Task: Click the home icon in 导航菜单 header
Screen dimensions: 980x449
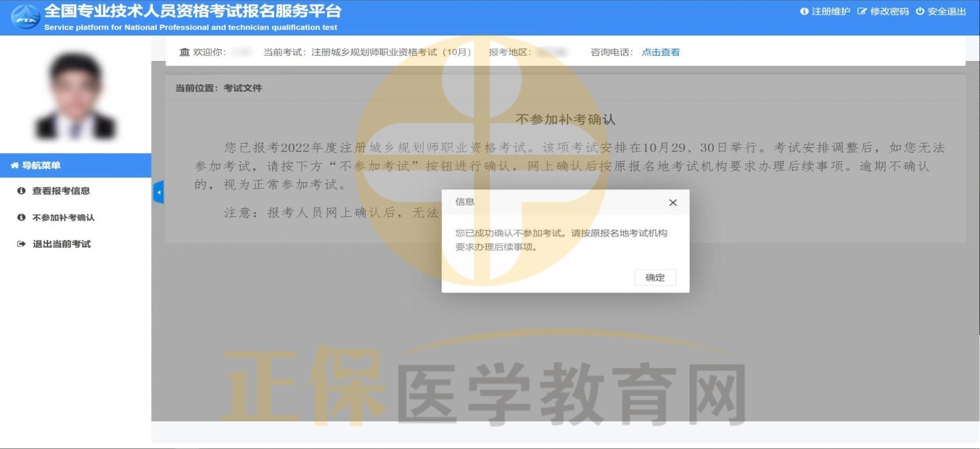Action: click(x=15, y=166)
